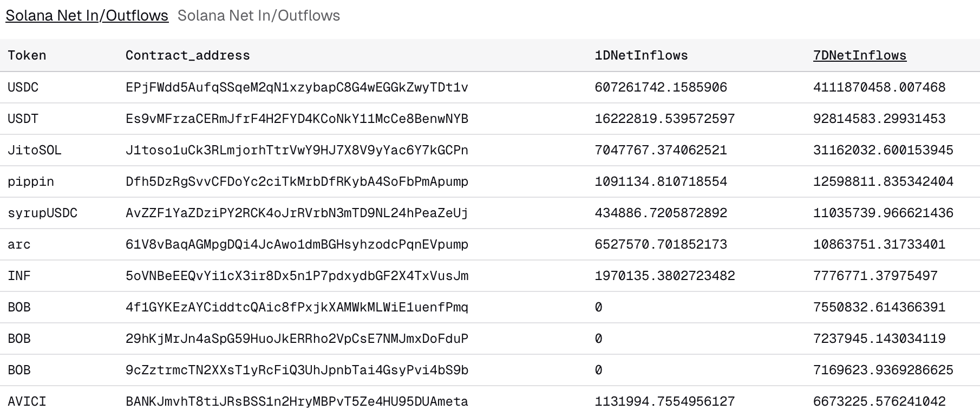980x416 pixels.
Task: Click USDC contract address EPjFWdd5...
Action: (297, 87)
